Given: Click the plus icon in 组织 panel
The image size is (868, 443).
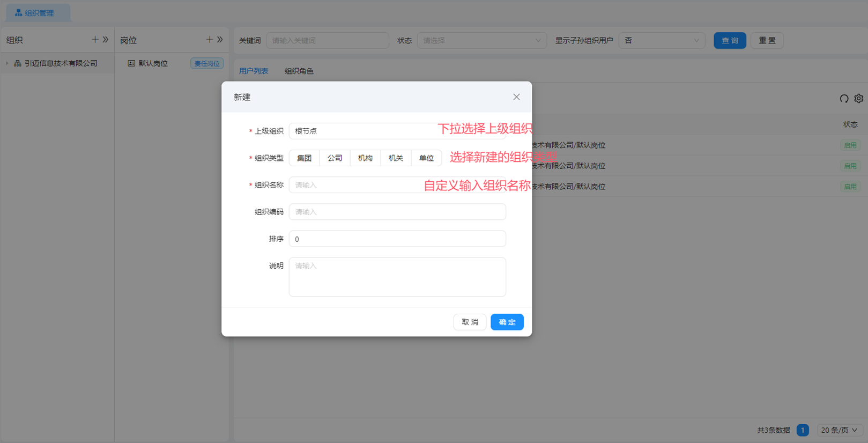Looking at the screenshot, I should pos(95,40).
